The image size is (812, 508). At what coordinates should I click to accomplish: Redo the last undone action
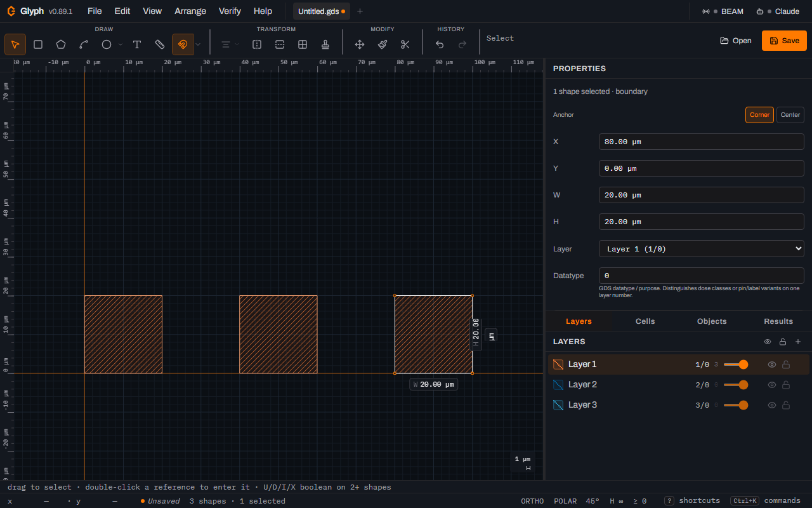(x=462, y=44)
